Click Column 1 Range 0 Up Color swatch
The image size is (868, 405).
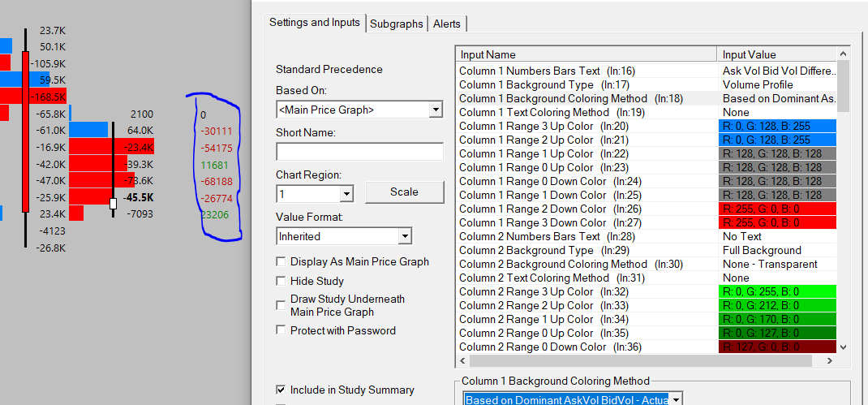click(x=776, y=168)
